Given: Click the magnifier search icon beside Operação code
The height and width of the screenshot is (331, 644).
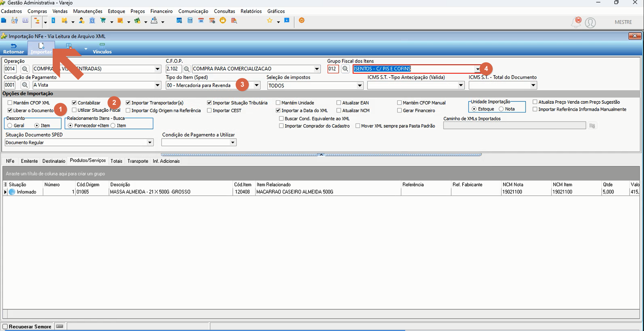Looking at the screenshot, I should tap(25, 69).
